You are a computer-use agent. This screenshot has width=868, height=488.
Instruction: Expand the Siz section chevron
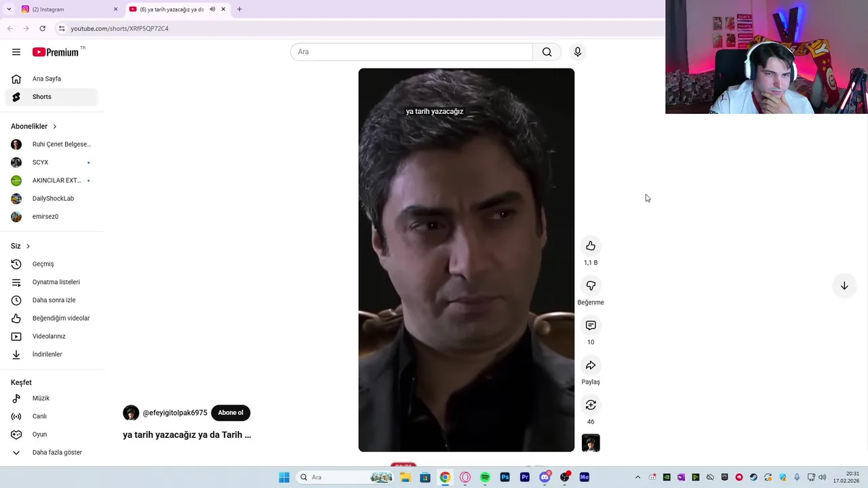pyautogui.click(x=28, y=246)
